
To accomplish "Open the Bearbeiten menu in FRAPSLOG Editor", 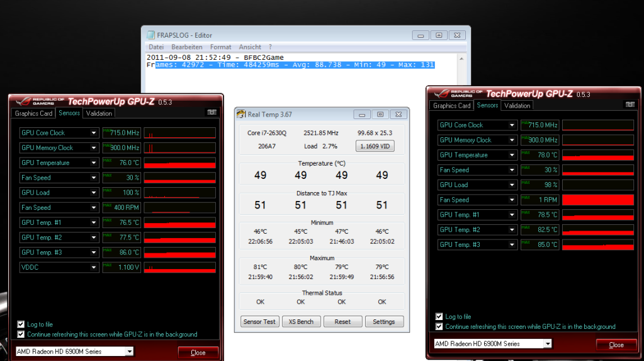I will (187, 47).
